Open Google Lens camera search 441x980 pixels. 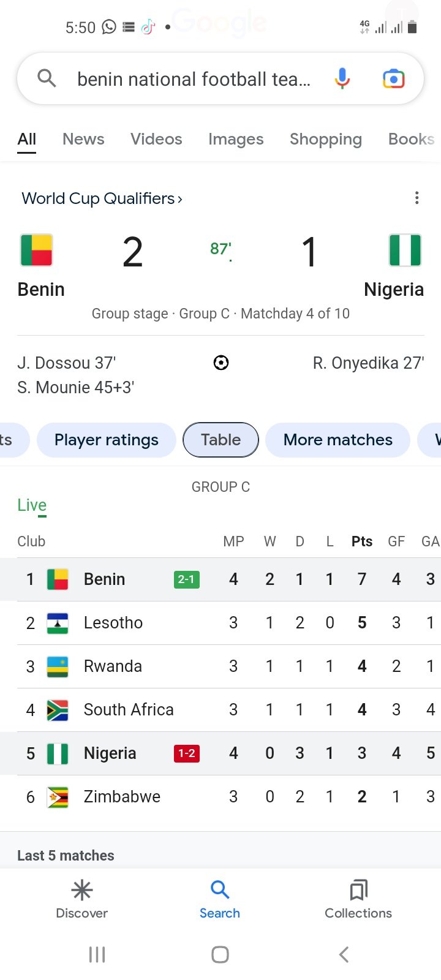pyautogui.click(x=393, y=79)
